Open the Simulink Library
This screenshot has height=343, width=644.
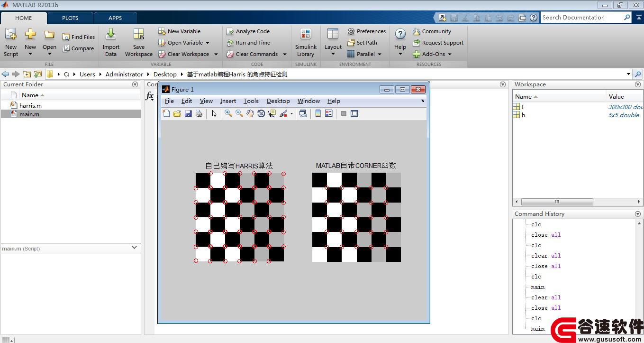coord(306,42)
